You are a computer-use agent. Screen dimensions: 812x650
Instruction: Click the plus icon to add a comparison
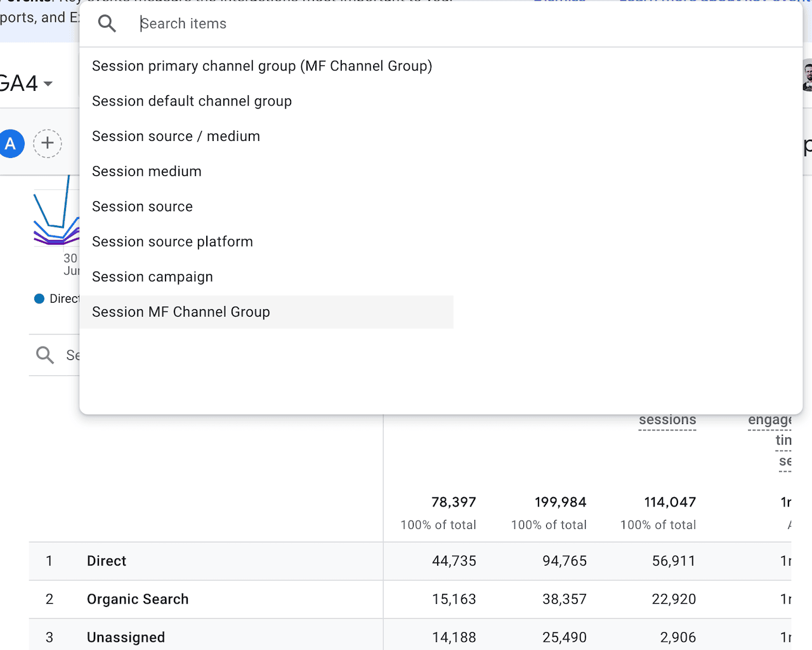point(48,143)
